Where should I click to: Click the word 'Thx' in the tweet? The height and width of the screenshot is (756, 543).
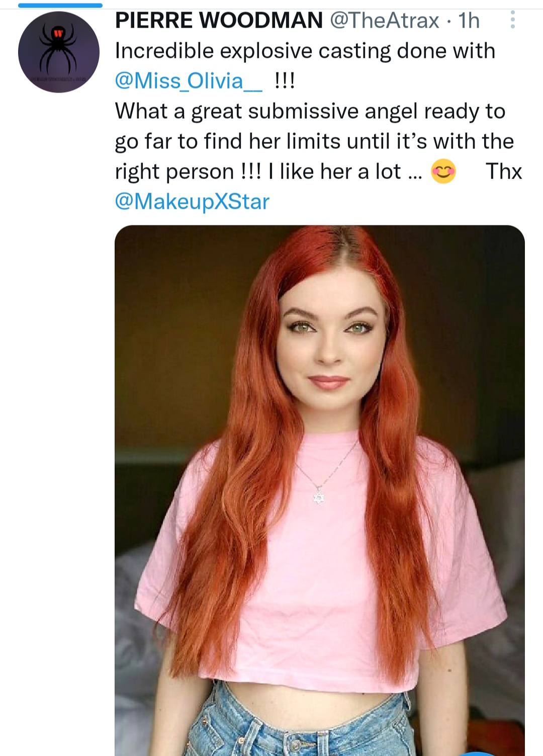tap(504, 172)
